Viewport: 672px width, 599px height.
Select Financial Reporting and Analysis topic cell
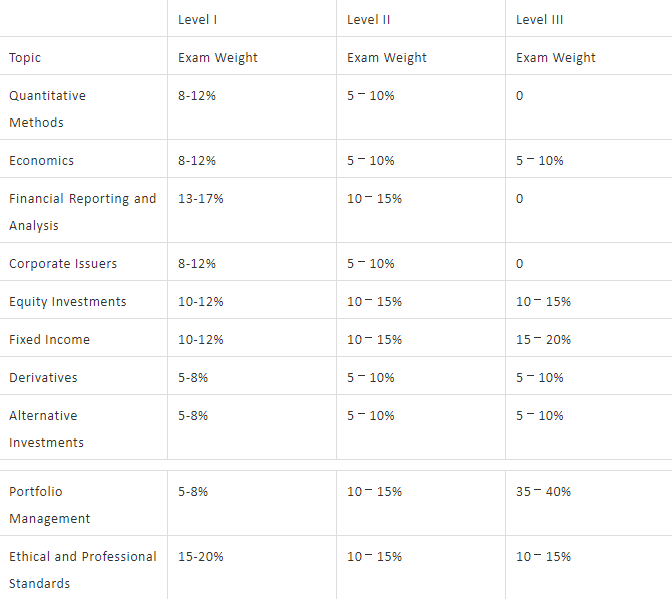82,212
